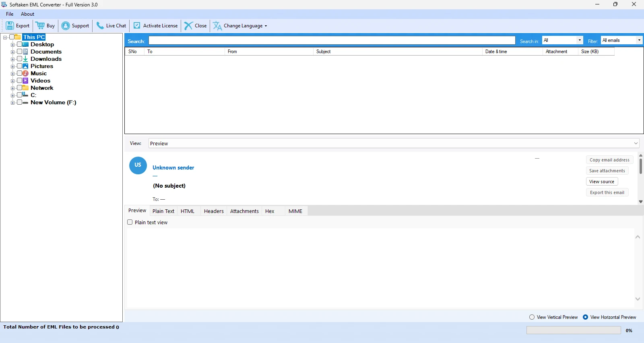This screenshot has width=644, height=343.
Task: Click the Network folder icon in tree
Action: pos(26,88)
